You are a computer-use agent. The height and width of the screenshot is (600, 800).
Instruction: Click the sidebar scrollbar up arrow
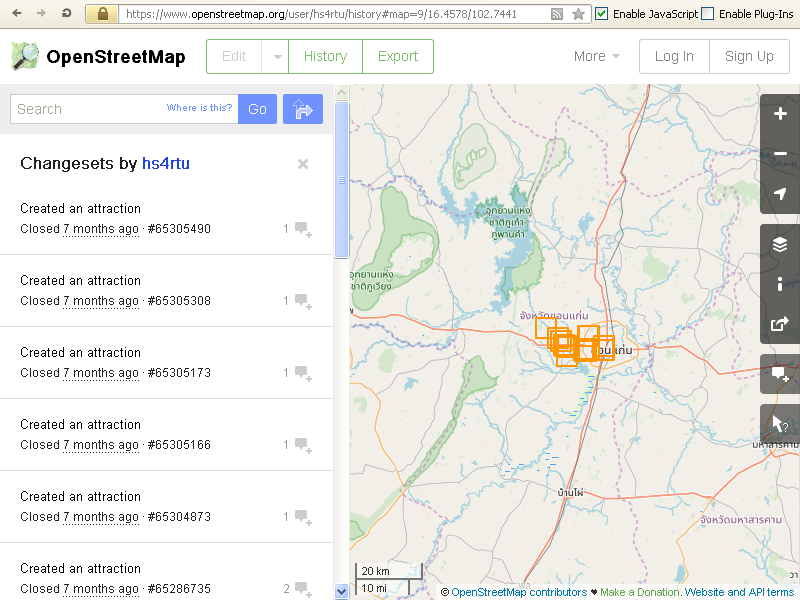click(341, 92)
